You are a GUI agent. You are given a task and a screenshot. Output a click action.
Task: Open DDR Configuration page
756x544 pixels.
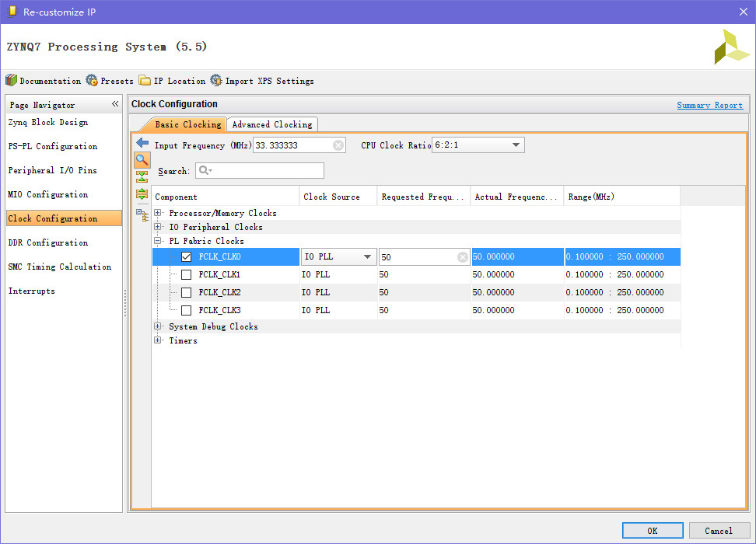tap(48, 242)
